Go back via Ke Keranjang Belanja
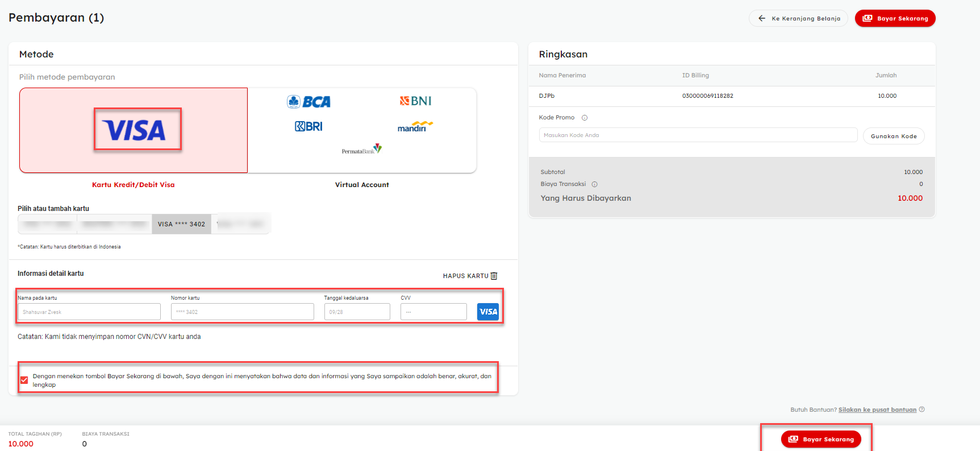The height and width of the screenshot is (451, 980). pyautogui.click(x=798, y=18)
